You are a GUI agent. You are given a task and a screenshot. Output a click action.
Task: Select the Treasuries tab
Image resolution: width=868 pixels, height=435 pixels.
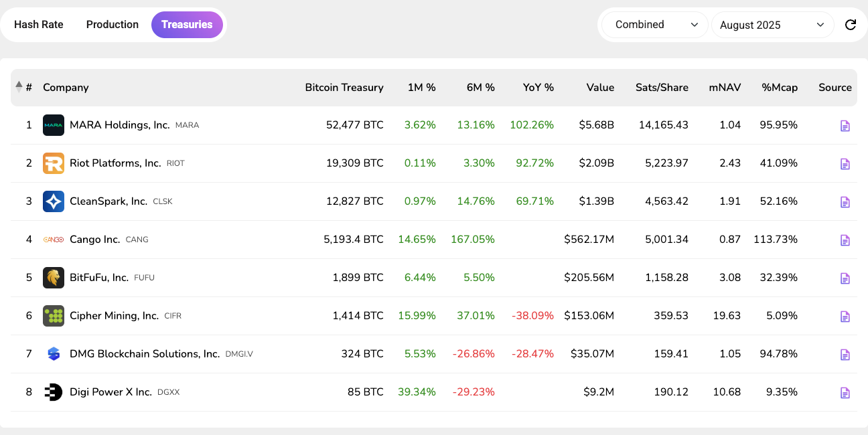click(187, 25)
